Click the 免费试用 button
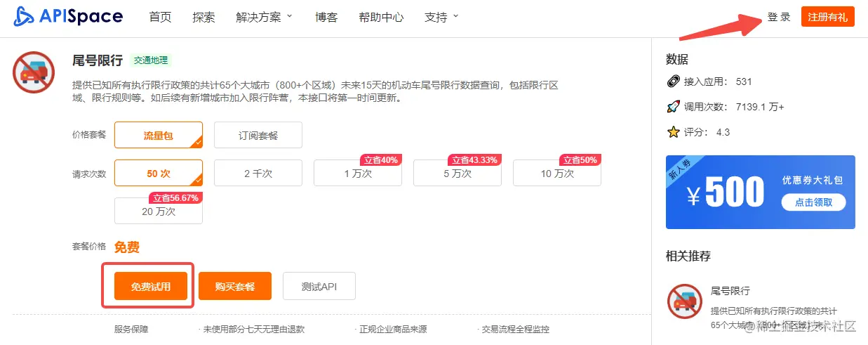 pos(151,286)
